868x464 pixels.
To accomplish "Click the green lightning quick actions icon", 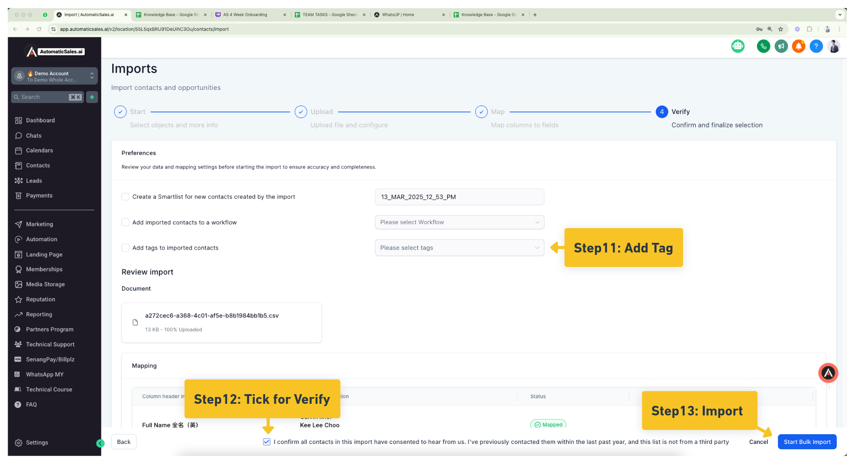I will (x=92, y=97).
